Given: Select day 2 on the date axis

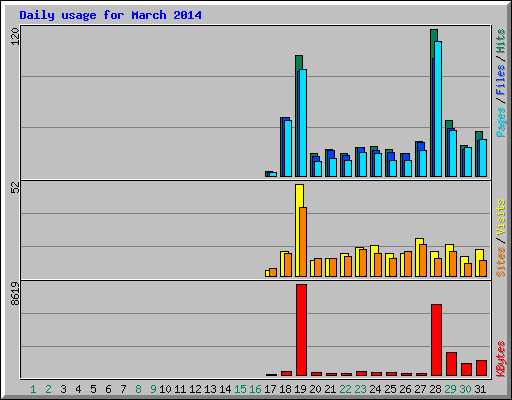Looking at the screenshot, I should 48,389.
